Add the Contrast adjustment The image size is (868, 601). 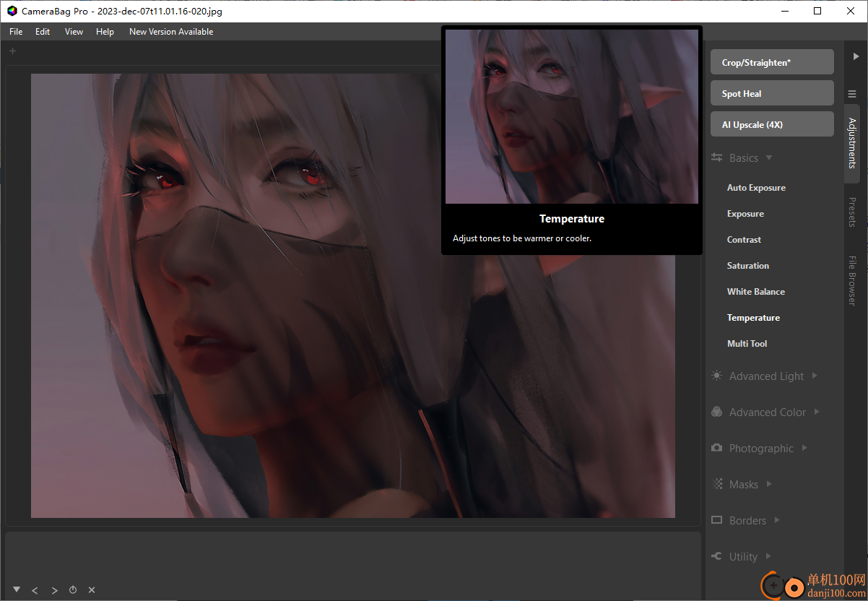[x=744, y=240]
